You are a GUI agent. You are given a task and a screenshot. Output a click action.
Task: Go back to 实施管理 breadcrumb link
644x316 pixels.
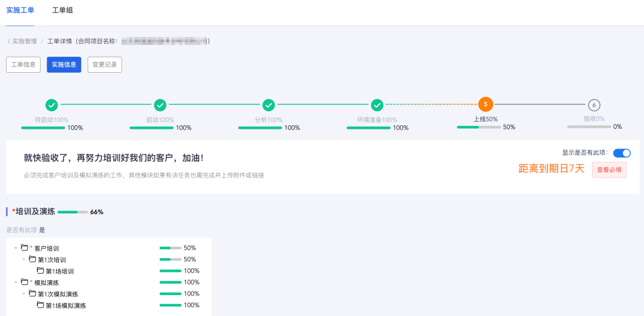(x=24, y=41)
